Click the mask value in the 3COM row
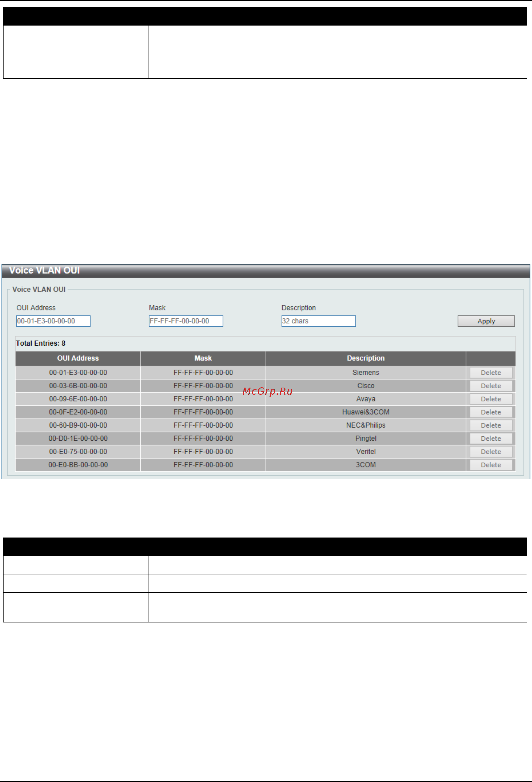The height and width of the screenshot is (782, 532). click(203, 464)
